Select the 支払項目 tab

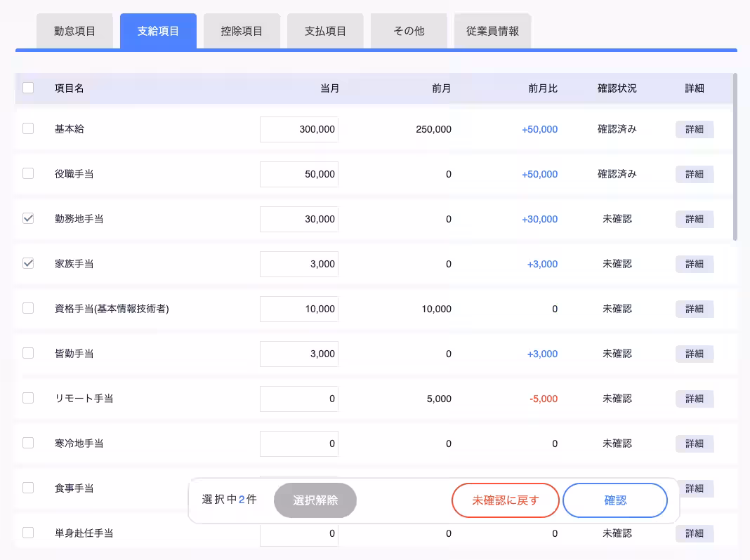point(325,31)
